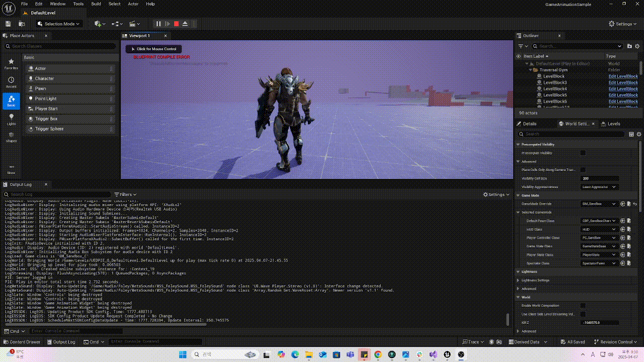Open the Shapes category in Place Actors
Image resolution: width=644 pixels, height=362 pixels.
[11, 137]
